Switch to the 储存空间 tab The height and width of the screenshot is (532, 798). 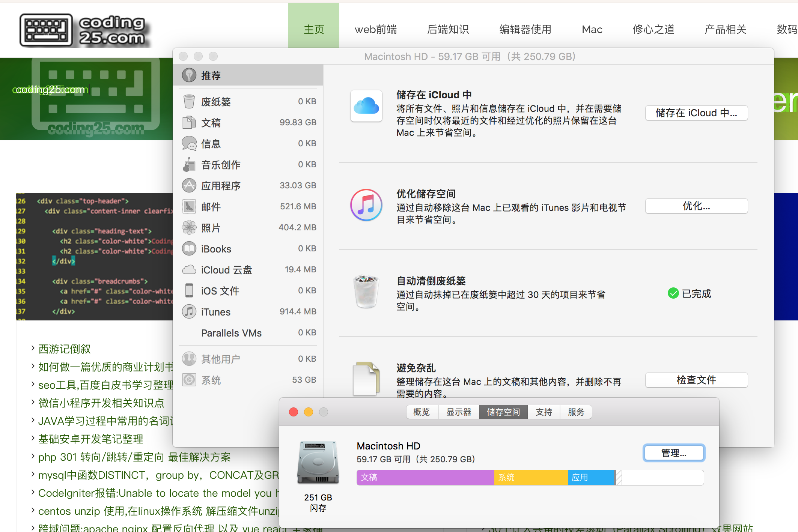click(x=503, y=412)
